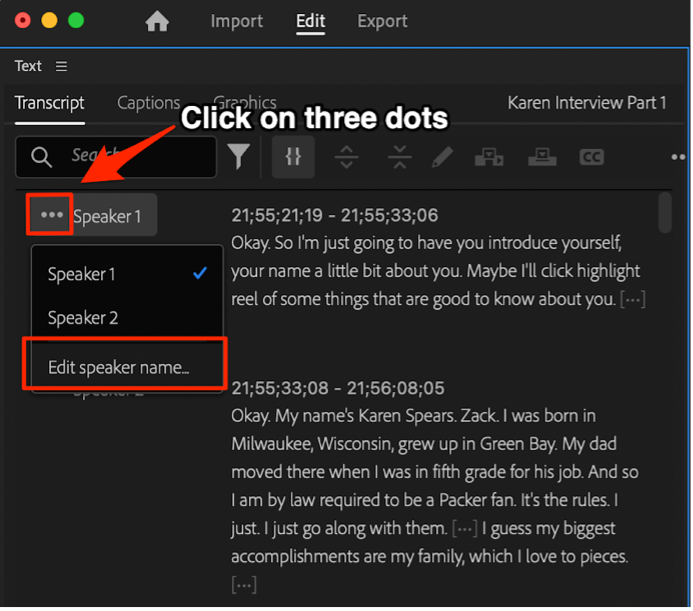Click the overwrite edit icon
Viewport: 693px width, 611px height.
point(542,157)
